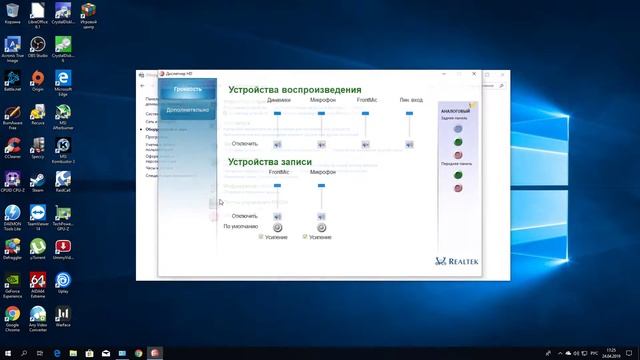Launch Defraggler from the desktop

pyautogui.click(x=12, y=249)
